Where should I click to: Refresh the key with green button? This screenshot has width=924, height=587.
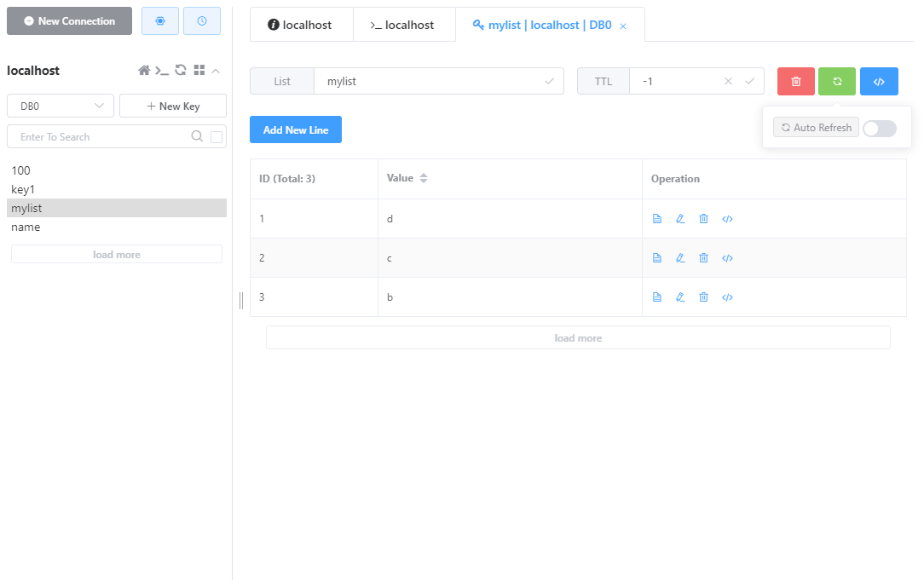pos(837,81)
